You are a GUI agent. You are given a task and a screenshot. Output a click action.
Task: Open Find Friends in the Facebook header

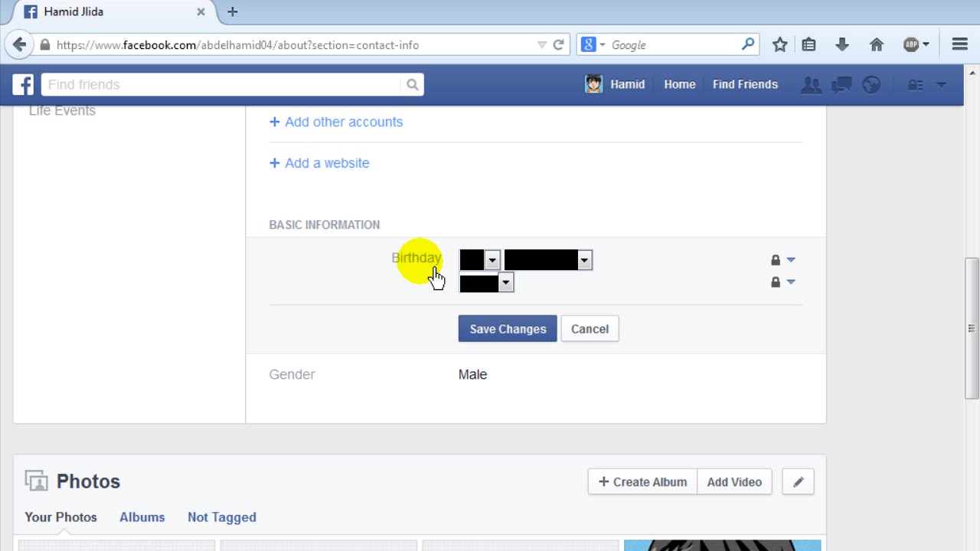745,84
